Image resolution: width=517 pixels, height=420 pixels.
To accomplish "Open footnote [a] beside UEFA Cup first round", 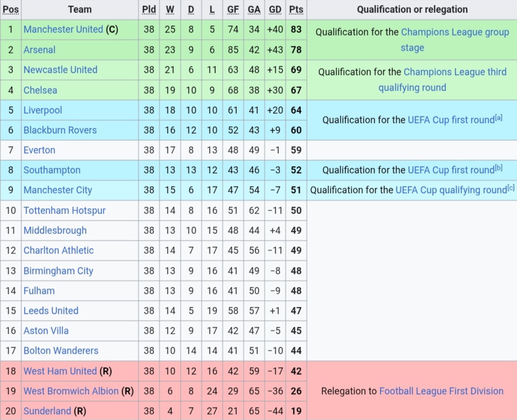I will pos(498,118).
